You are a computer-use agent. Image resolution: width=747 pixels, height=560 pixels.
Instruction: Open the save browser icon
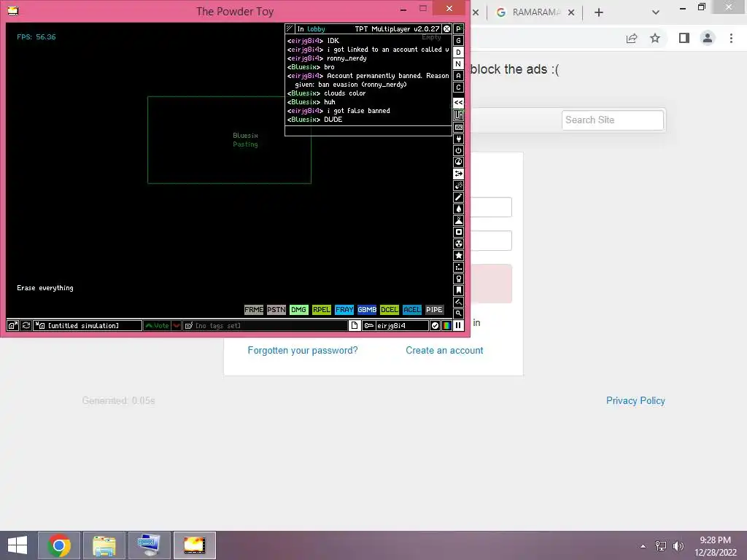pos(13,326)
